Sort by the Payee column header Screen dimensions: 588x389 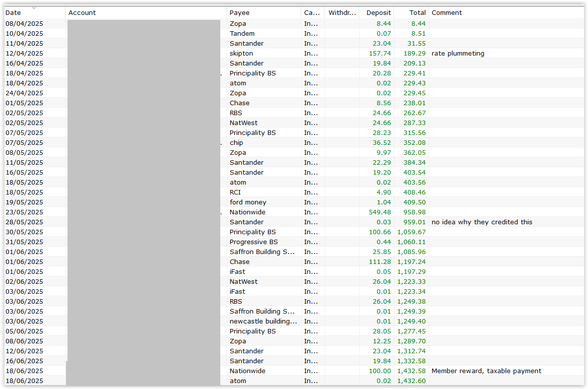240,13
